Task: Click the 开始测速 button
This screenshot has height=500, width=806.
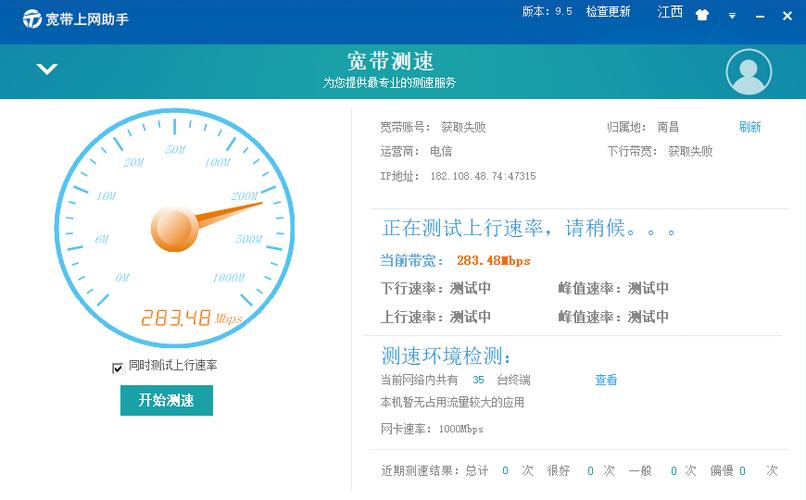Action: coord(167,400)
